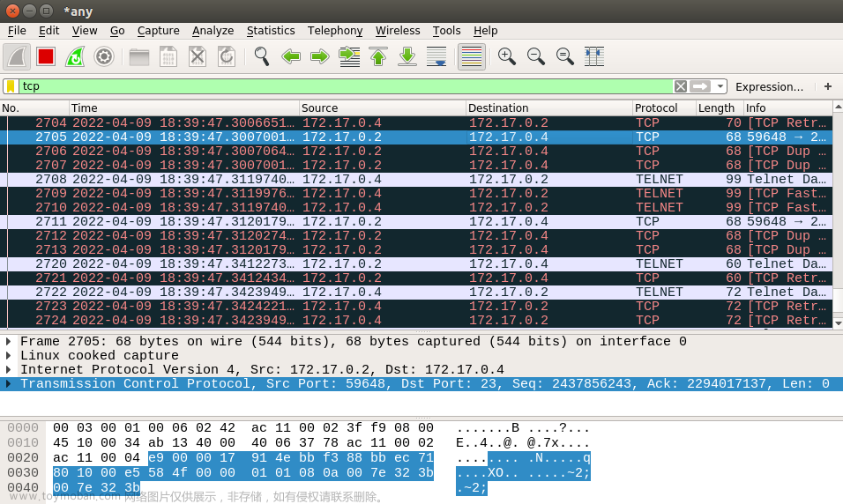Apply the display filter arrow
Image resolution: width=843 pixels, height=504 pixels.
(700, 86)
